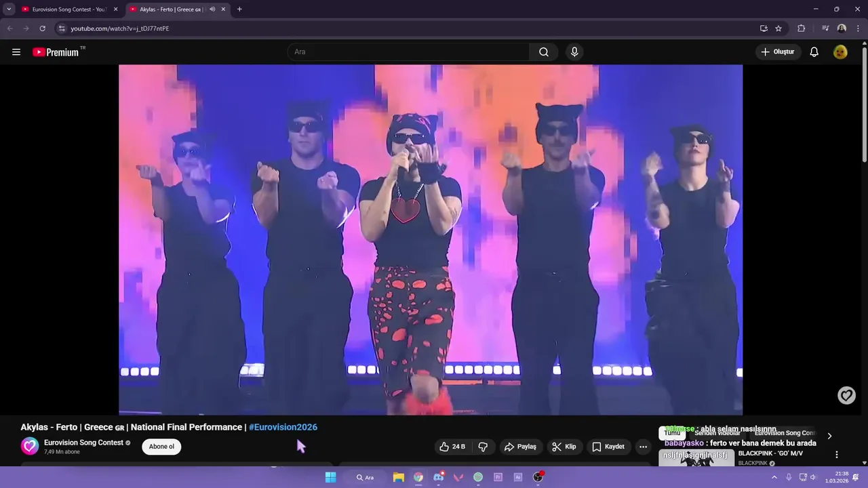Viewport: 868px width, 488px height.
Task: Start voice search with microphone icon
Action: [x=574, y=52]
